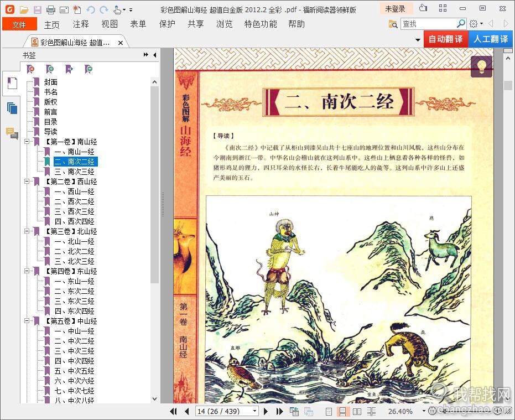Open the 文件 menu
515x420 pixels.
tap(19, 24)
